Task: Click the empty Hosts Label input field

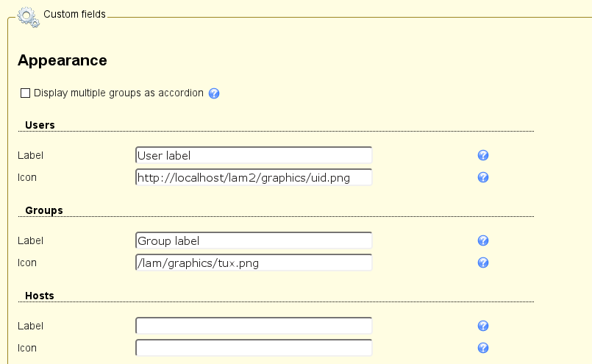Action: pos(254,326)
